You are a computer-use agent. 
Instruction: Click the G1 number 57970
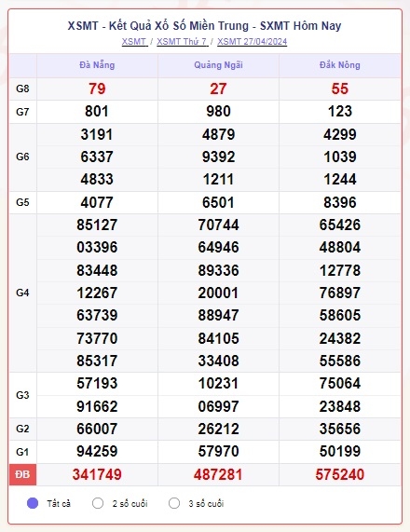tap(218, 451)
